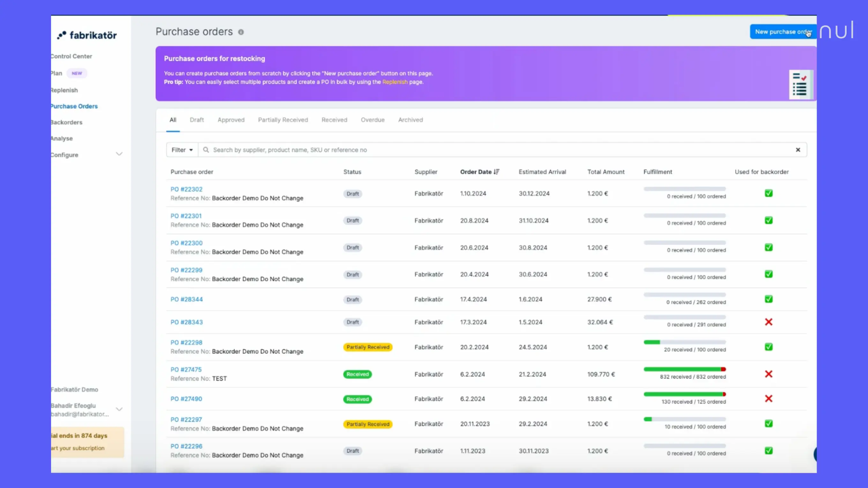This screenshot has height=488, width=868.
Task: Toggle backorder checkmark for PO #22298
Action: pos(769,347)
